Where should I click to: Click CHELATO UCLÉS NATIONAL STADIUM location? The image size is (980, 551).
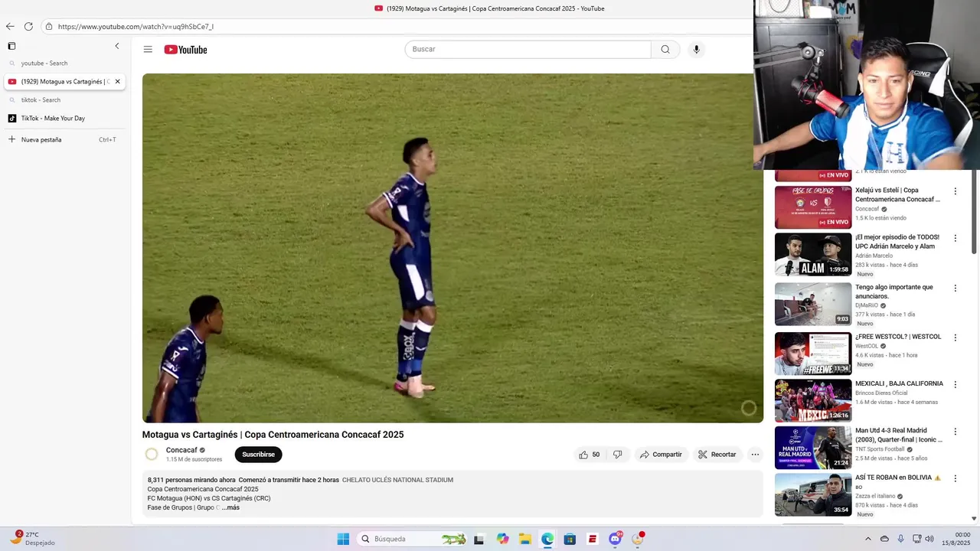point(397,480)
